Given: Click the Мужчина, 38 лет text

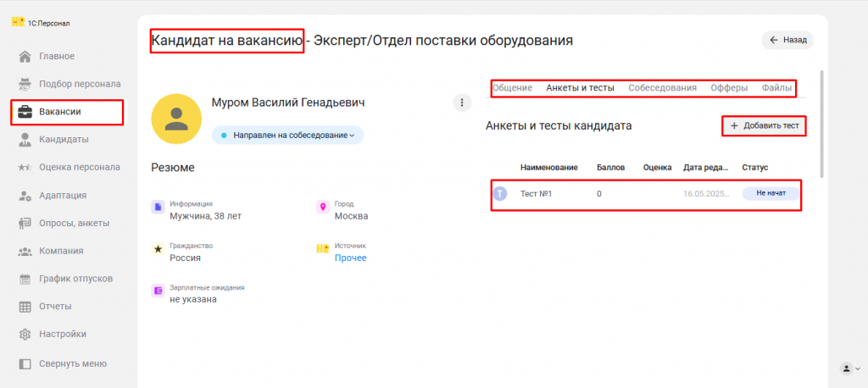Looking at the screenshot, I should pos(205,216).
